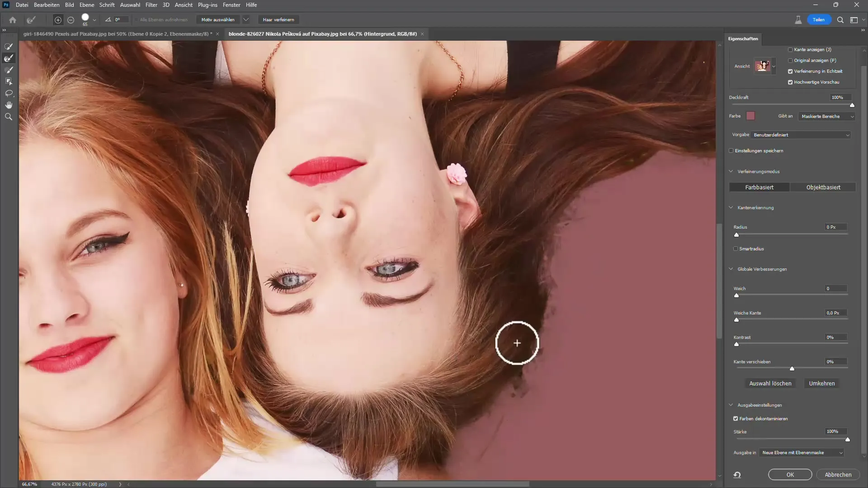This screenshot has width=868, height=488.
Task: Click the Haar verfeinern button
Action: 278,20
